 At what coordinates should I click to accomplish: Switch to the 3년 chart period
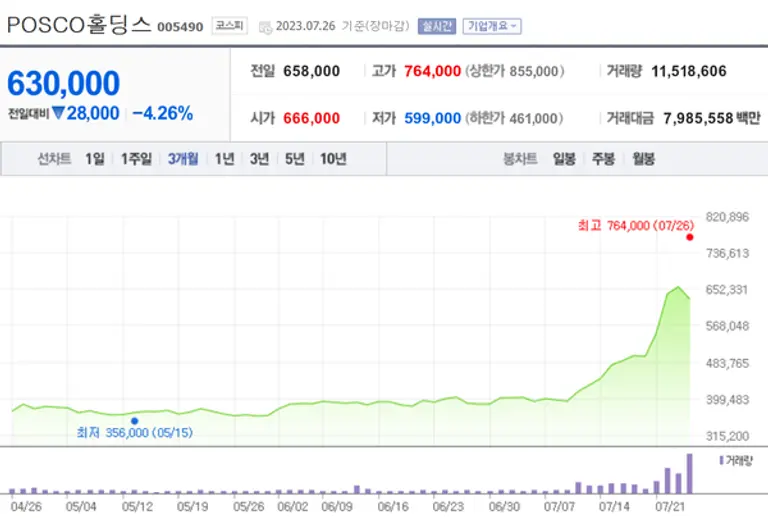coord(259,159)
